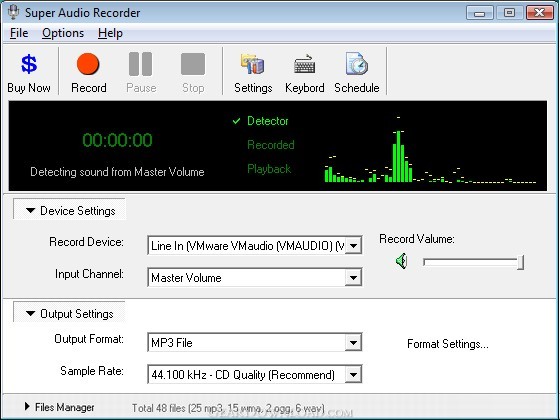Open the Help menu
This screenshot has width=560, height=420.
(110, 33)
